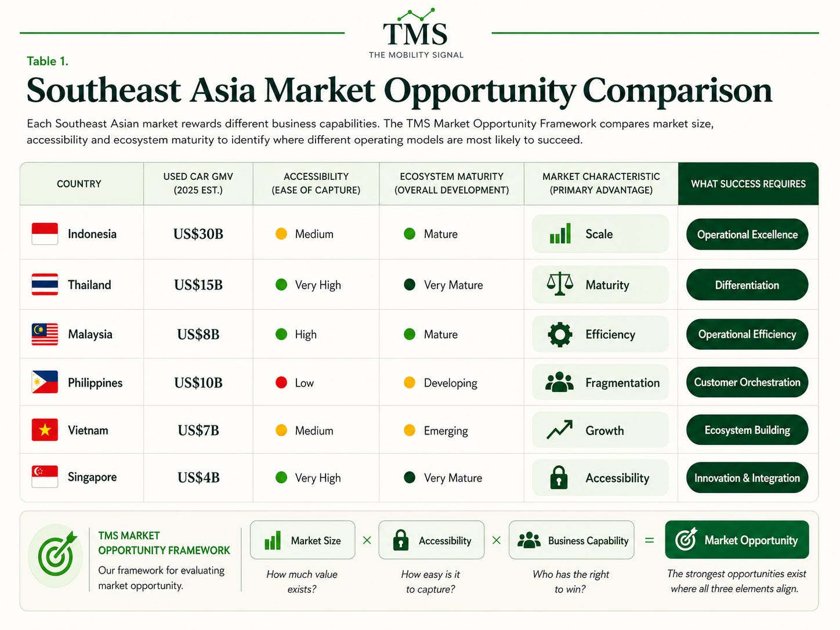840x630 pixels.
Task: Click the Indonesia flag icon
Action: tap(45, 234)
